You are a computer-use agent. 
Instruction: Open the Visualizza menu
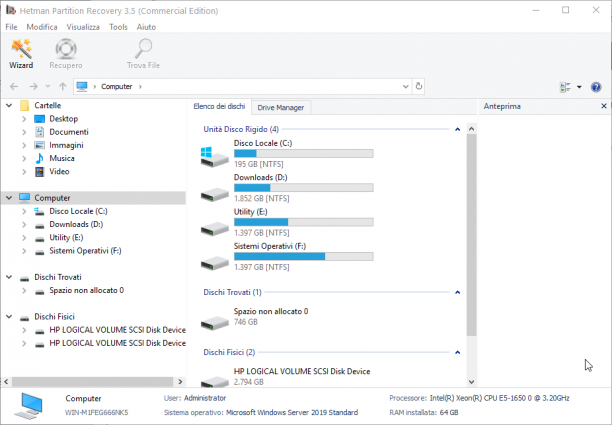83,27
